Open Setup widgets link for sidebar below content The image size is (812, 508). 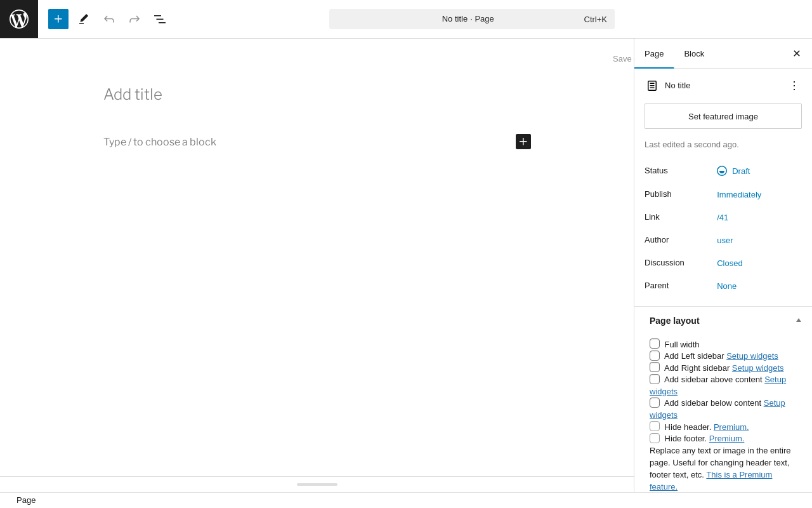tap(775, 403)
